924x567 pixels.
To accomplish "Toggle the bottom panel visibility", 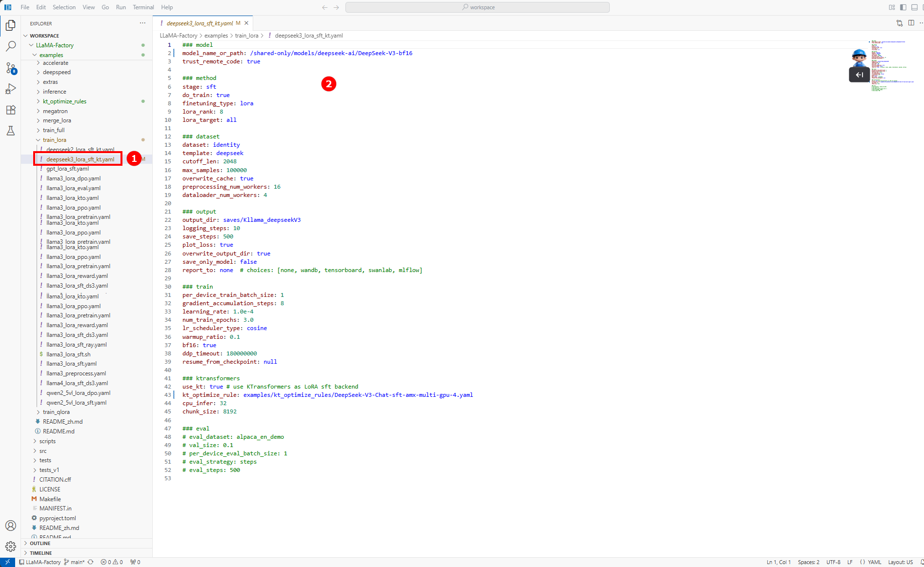I will 914,7.
